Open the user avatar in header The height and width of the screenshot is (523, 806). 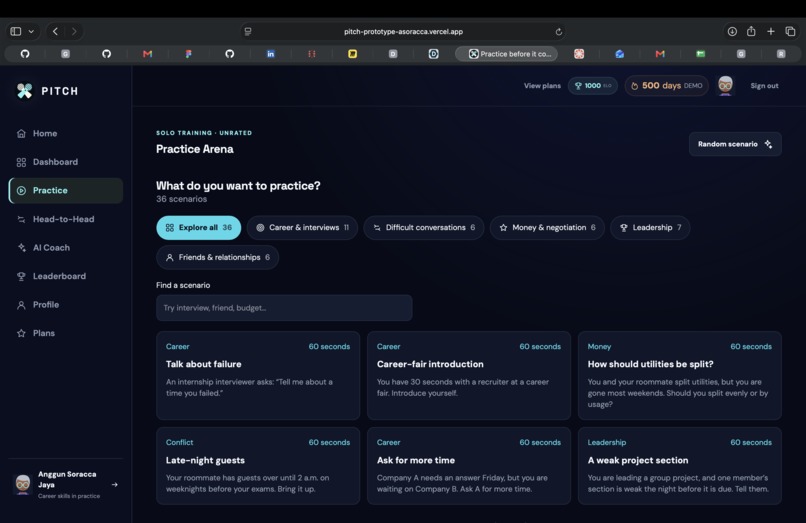click(x=725, y=85)
